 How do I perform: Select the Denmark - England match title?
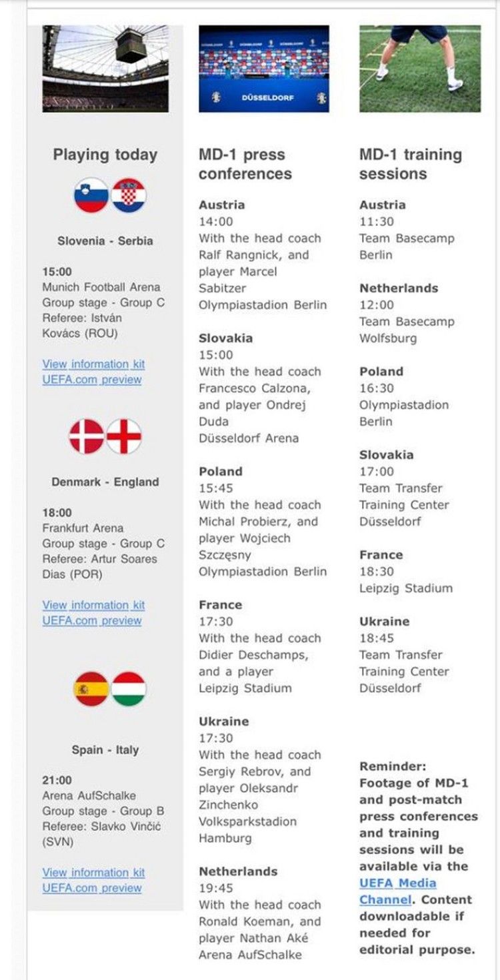click(105, 482)
